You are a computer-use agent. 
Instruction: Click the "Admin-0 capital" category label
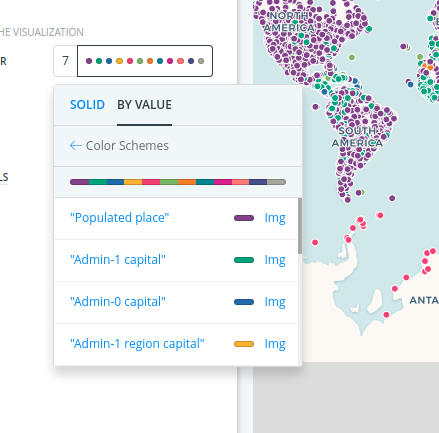coord(118,302)
